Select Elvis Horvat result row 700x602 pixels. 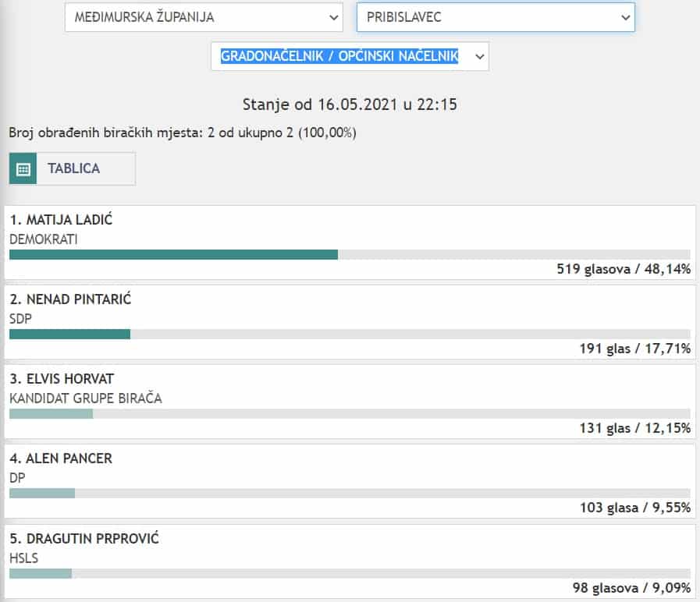(350, 401)
